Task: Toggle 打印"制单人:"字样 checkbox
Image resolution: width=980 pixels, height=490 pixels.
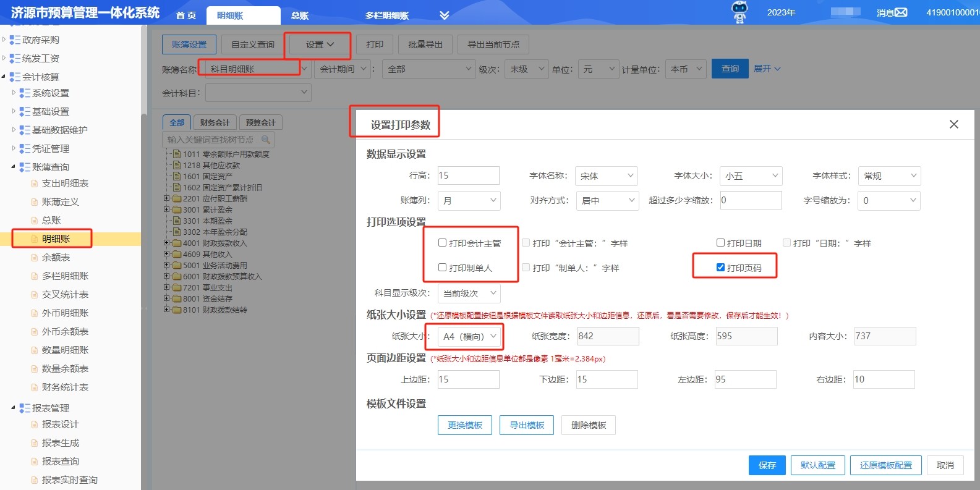Action: coord(526,268)
